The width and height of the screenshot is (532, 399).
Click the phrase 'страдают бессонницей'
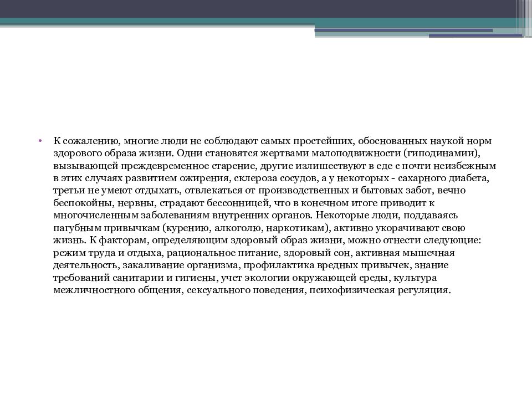[x=214, y=203]
